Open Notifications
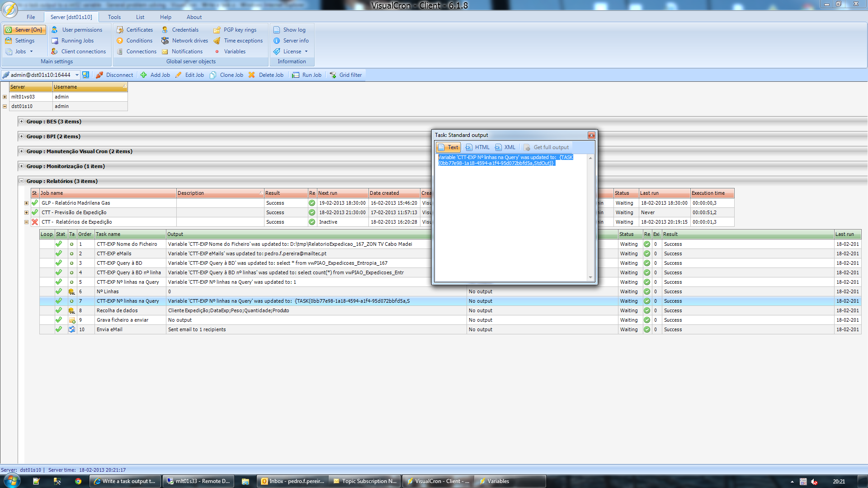The height and width of the screenshot is (488, 868). pyautogui.click(x=182, y=52)
